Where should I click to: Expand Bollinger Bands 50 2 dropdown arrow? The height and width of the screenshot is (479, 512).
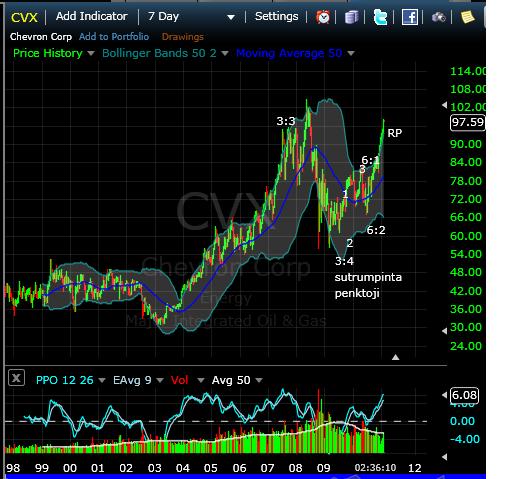225,53
